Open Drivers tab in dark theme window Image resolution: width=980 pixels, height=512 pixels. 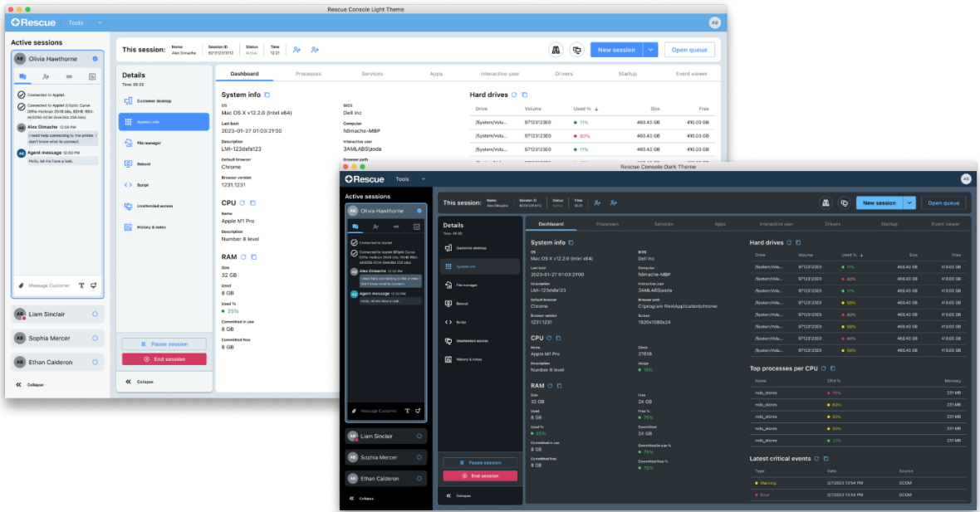832,224
